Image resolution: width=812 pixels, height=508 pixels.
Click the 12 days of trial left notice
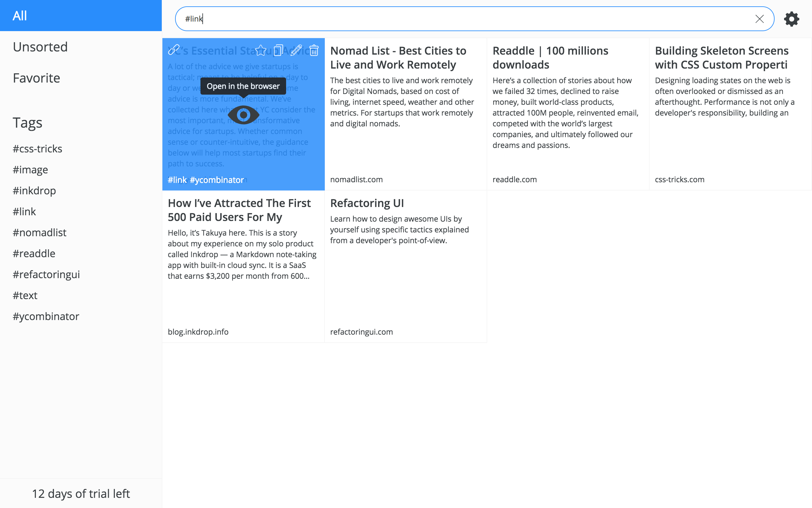pyautogui.click(x=81, y=493)
